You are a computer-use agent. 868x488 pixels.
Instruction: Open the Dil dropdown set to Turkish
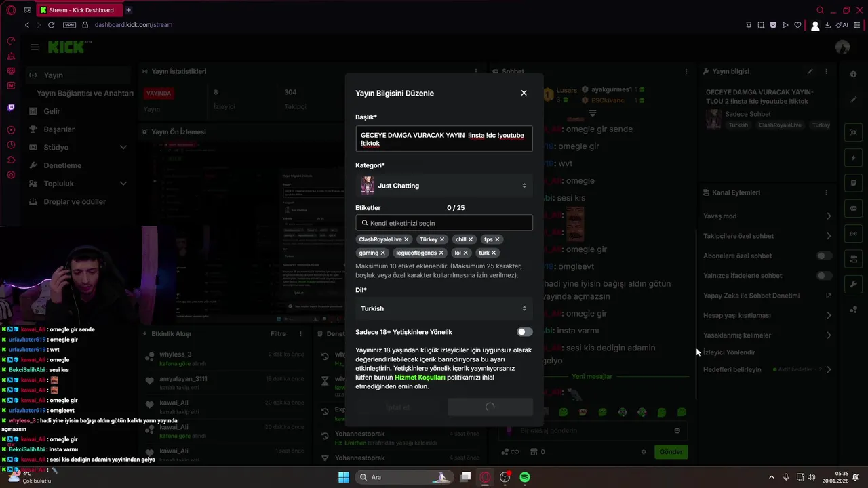[x=443, y=308]
